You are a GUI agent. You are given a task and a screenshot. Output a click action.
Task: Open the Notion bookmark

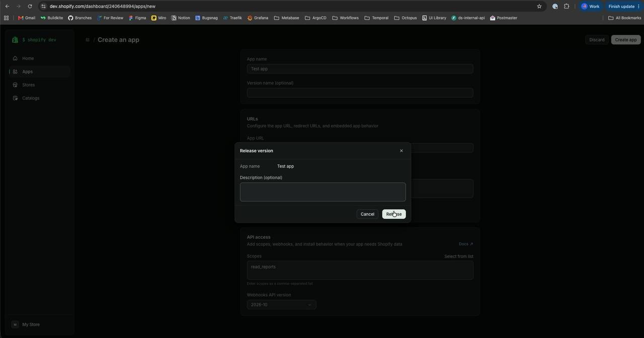181,18
